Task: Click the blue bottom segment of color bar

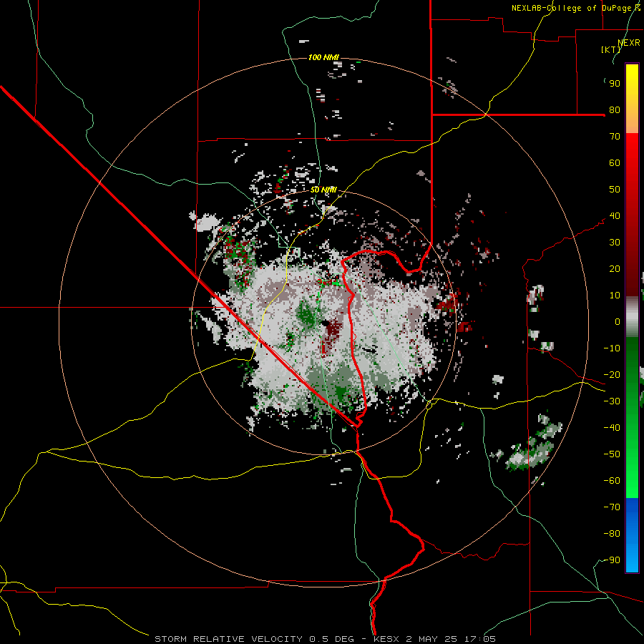Action: pos(632,535)
